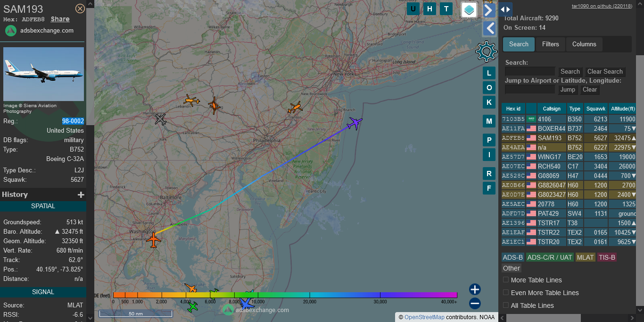Select the grey aircraft near Harrisburg
644x322 pixels.
[160, 119]
